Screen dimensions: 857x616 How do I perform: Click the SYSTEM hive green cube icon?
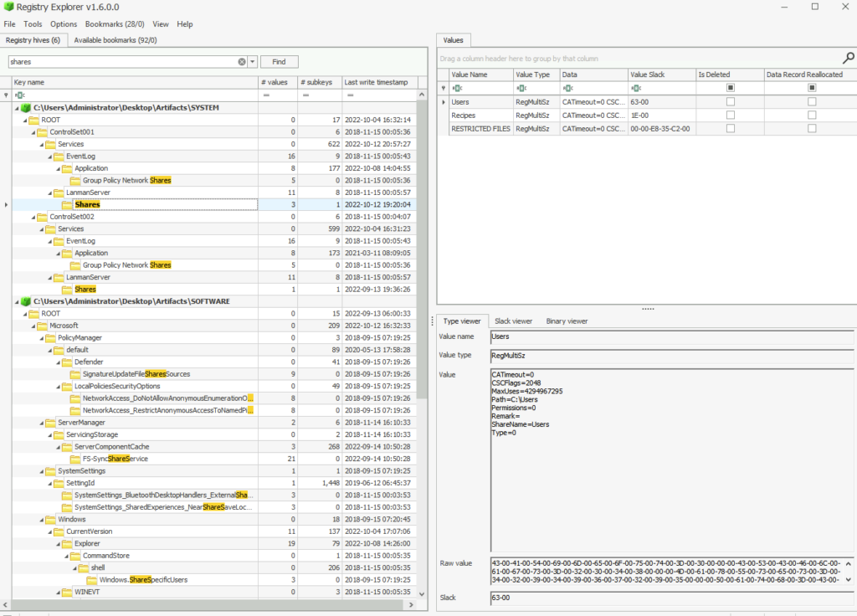click(x=26, y=108)
